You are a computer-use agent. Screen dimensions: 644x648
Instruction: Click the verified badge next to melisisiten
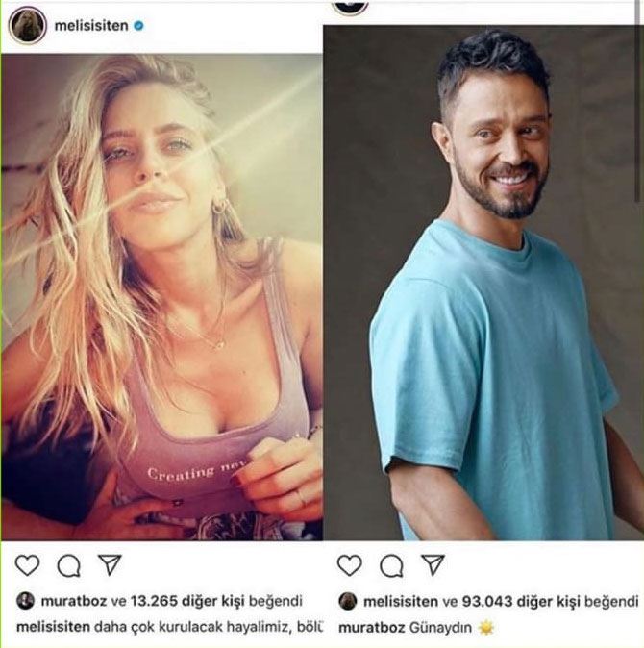[138, 26]
